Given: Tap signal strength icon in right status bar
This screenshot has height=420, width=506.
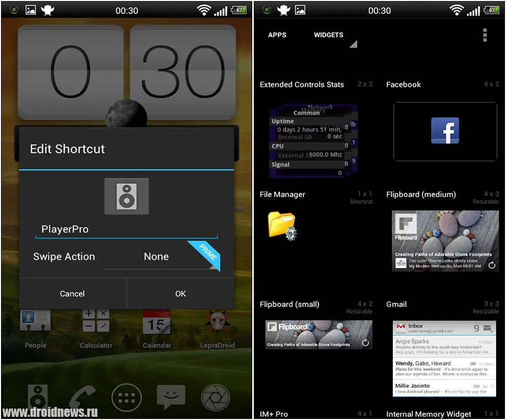Looking at the screenshot, I should click(x=473, y=11).
